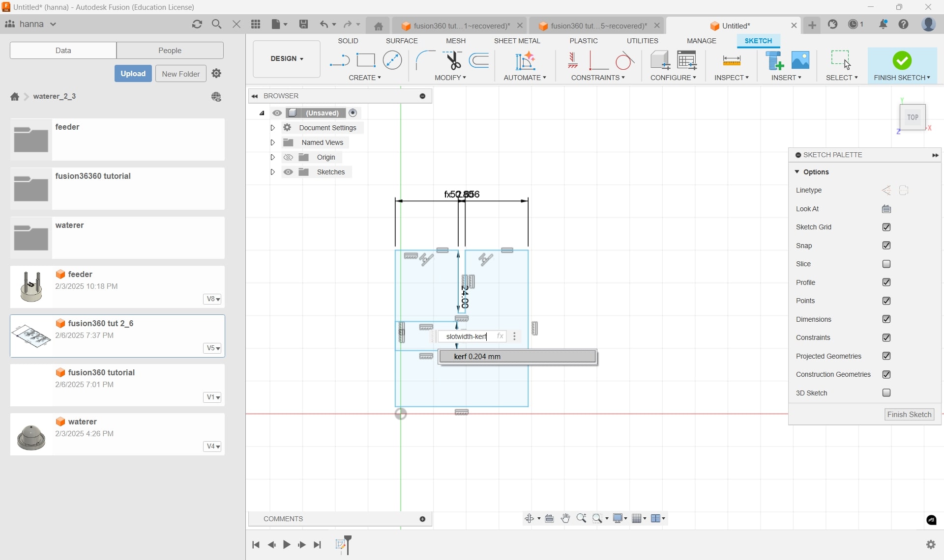The height and width of the screenshot is (560, 944).
Task: Toggle the Snap checkbox in Sketch Palette
Action: 886,245
